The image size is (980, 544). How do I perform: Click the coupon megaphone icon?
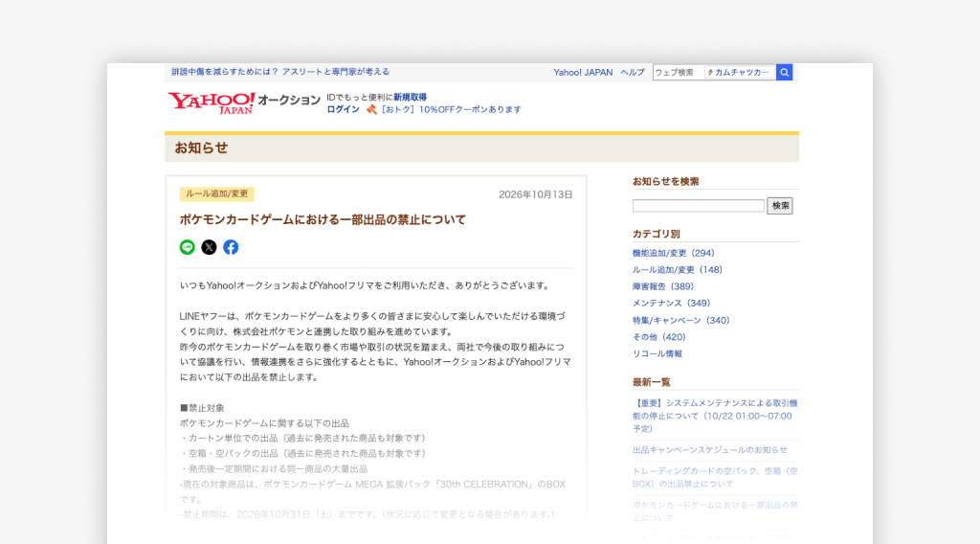tap(371, 109)
